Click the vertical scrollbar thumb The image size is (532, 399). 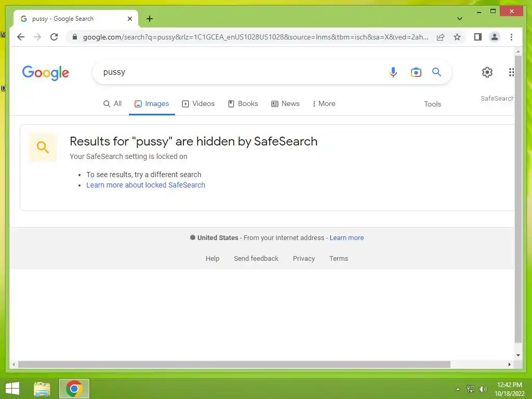(x=518, y=199)
